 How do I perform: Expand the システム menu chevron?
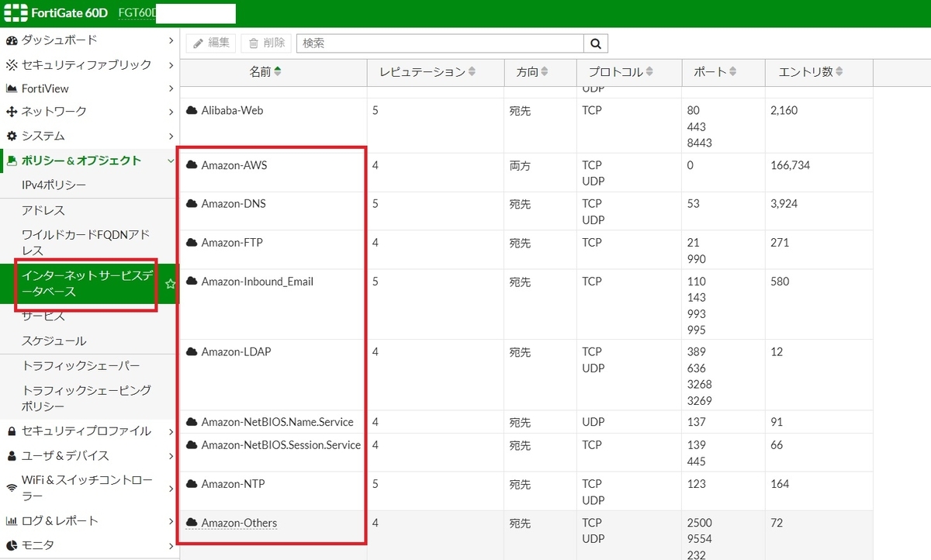[171, 136]
